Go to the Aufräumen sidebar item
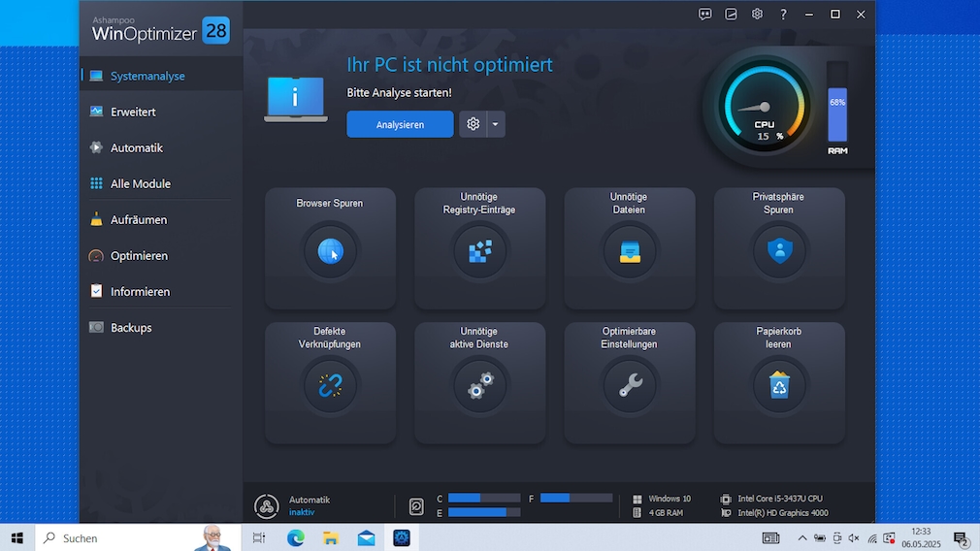The image size is (980, 551). coord(138,219)
